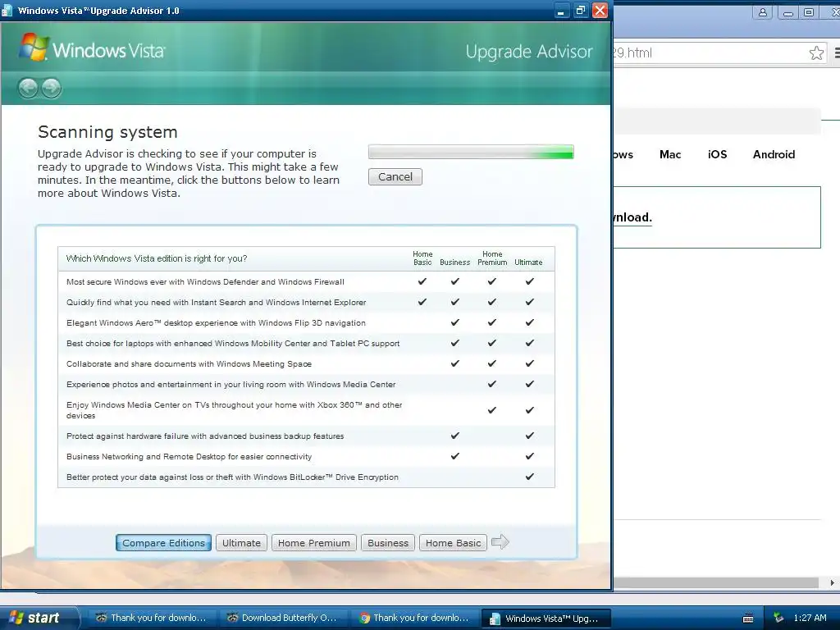Viewport: 840px width, 630px height.
Task: Click Home Premium checkmark in 'Collaborate and share' row
Action: pos(492,363)
